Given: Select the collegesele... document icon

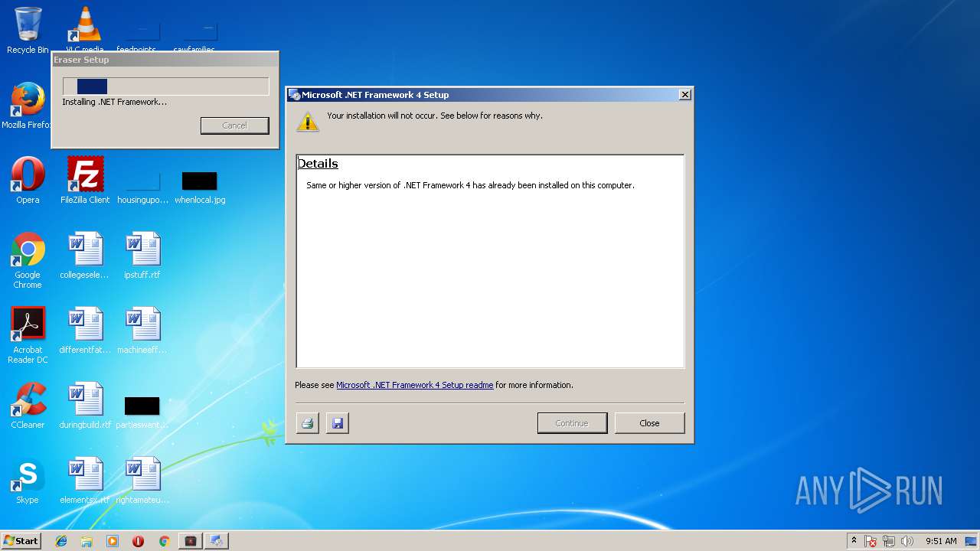Looking at the screenshot, I should 85,256.
